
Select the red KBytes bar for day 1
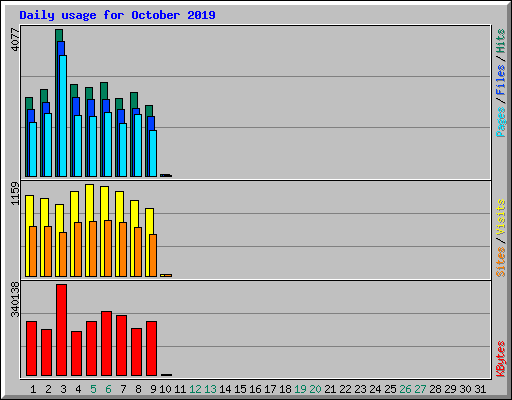(x=31, y=348)
